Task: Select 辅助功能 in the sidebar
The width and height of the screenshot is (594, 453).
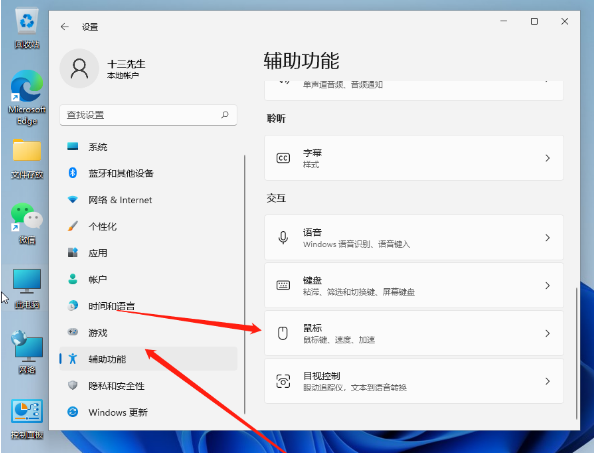Action: click(x=148, y=359)
